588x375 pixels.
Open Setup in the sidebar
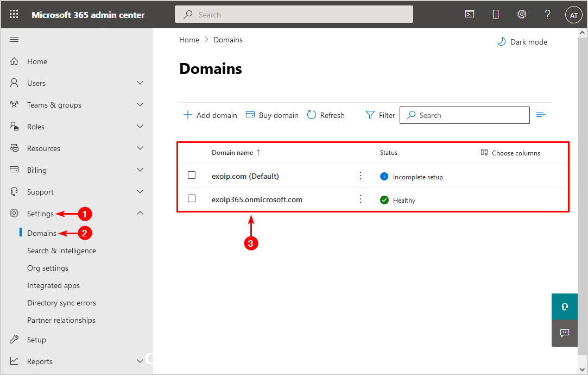[x=36, y=340]
